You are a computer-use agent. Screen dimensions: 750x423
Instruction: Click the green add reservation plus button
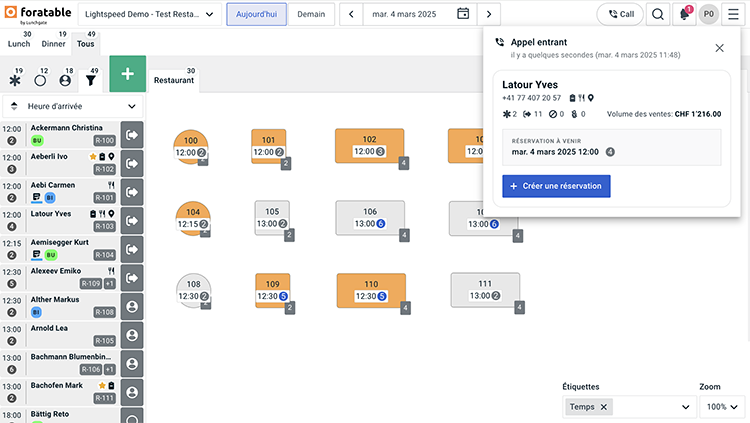click(x=127, y=76)
